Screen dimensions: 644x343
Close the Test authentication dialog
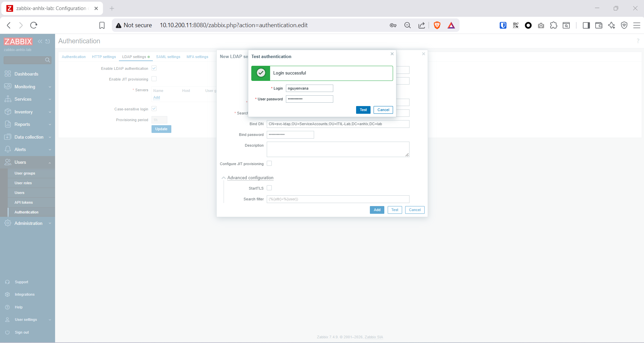click(x=392, y=54)
